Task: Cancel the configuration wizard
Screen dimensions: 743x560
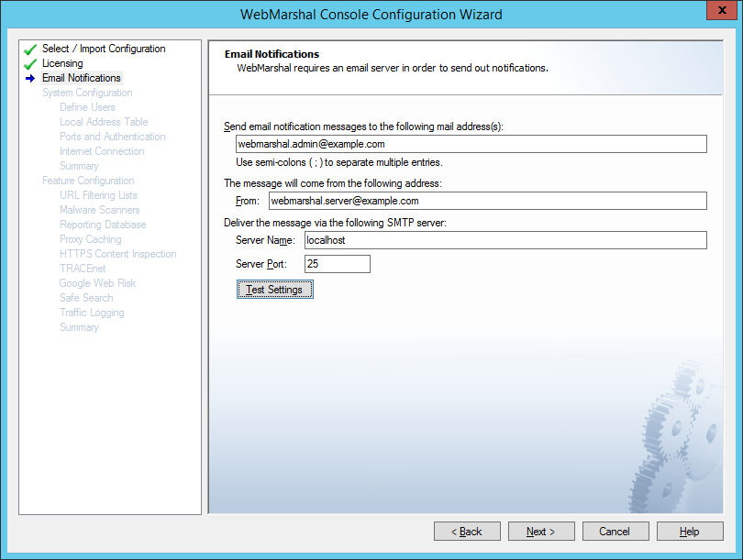Action: point(615,532)
